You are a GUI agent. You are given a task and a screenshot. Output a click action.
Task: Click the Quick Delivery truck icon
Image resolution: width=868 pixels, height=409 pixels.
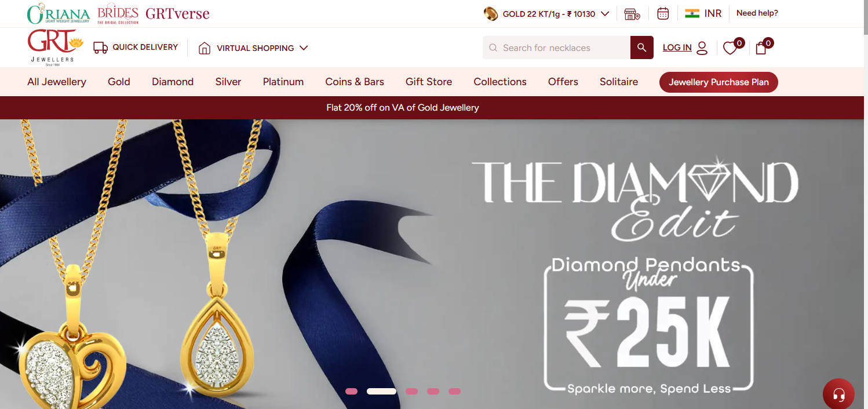coord(101,48)
